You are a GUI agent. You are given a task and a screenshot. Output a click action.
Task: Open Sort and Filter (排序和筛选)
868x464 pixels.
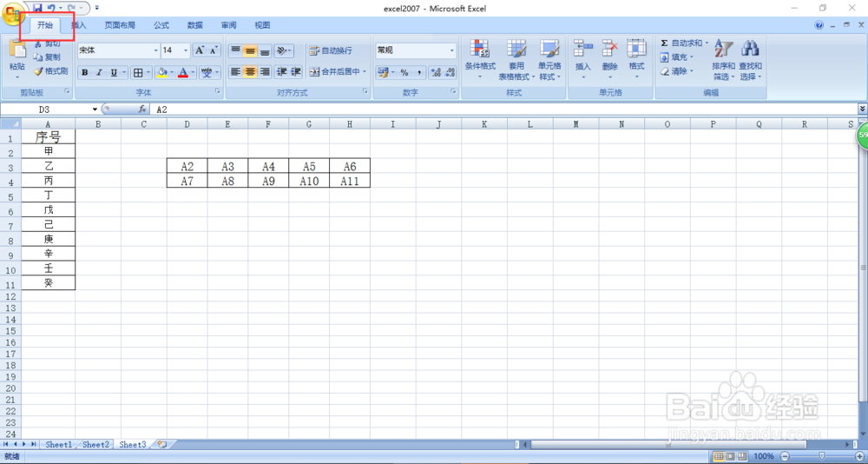724,60
